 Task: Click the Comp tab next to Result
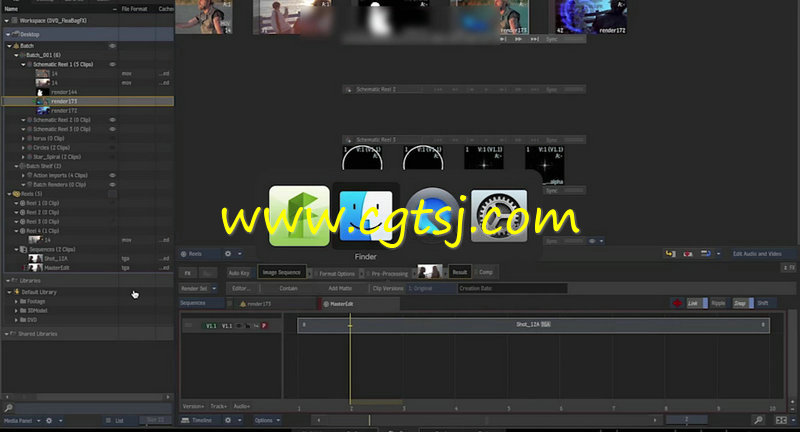coord(486,272)
